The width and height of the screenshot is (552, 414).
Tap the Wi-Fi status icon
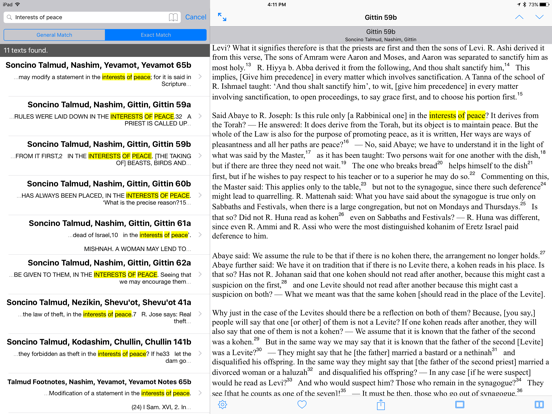pyautogui.click(x=18, y=5)
